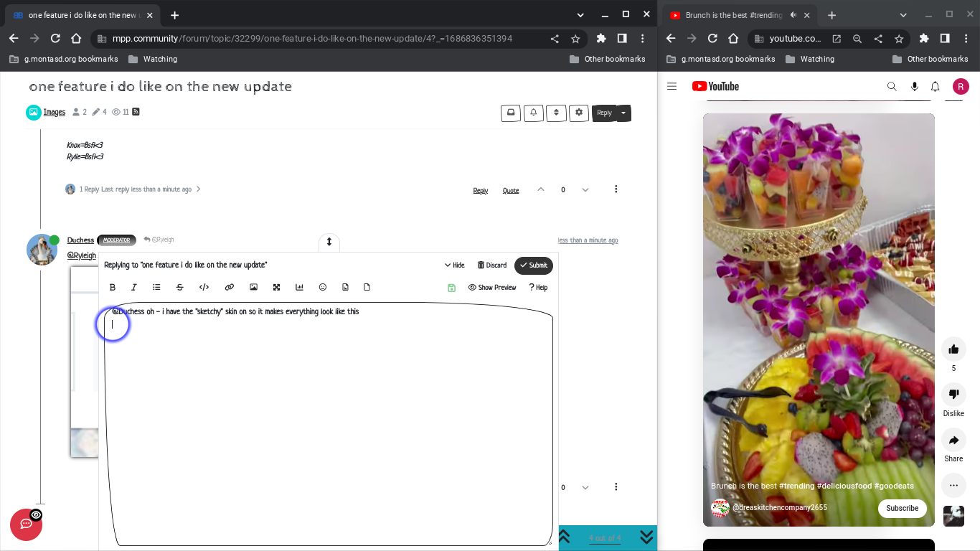This screenshot has height=551, width=980.
Task: Open Other bookmarks folder in forum window
Action: click(607, 59)
